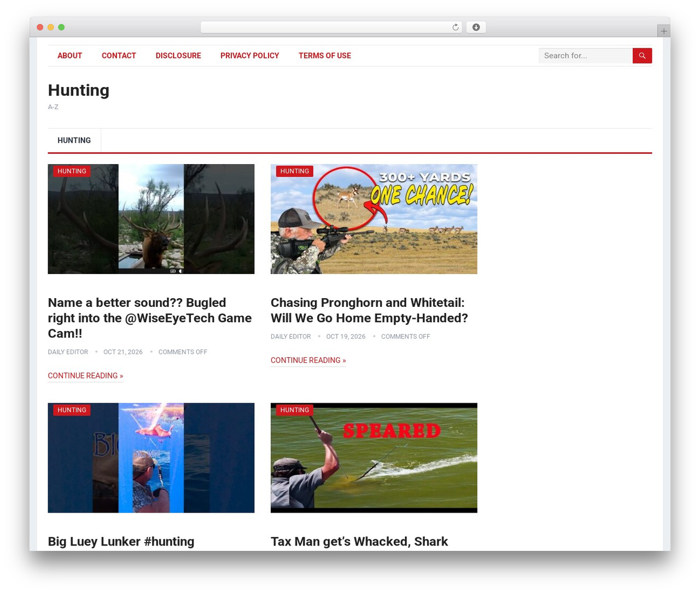Open the Terms of Use menu item
The height and width of the screenshot is (593, 700).
click(x=325, y=56)
